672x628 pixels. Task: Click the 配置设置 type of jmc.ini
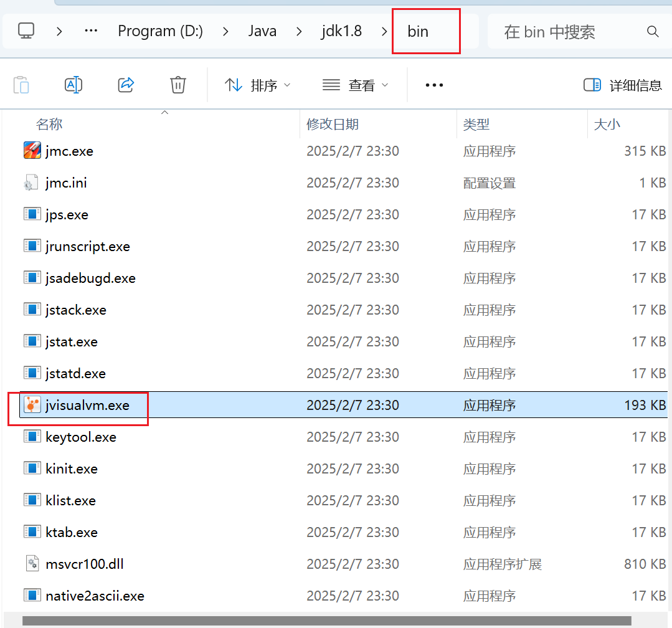coord(490,183)
